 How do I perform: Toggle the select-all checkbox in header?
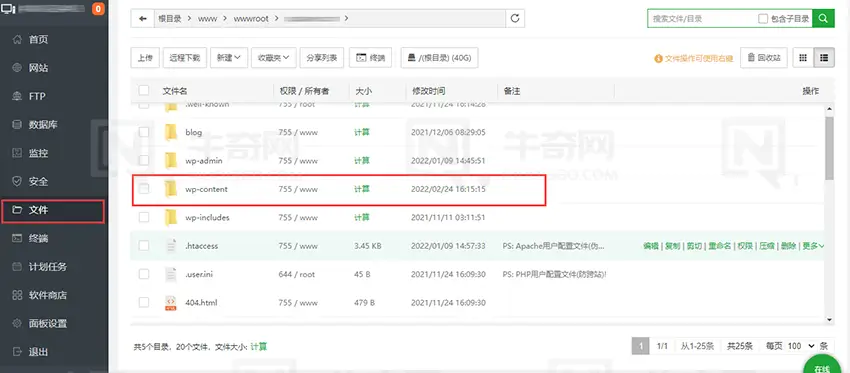[144, 90]
